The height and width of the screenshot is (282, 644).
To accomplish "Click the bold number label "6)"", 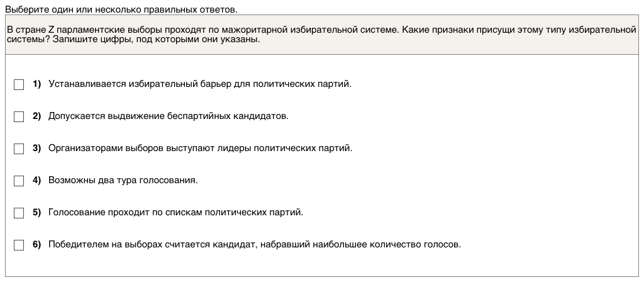I will (36, 244).
